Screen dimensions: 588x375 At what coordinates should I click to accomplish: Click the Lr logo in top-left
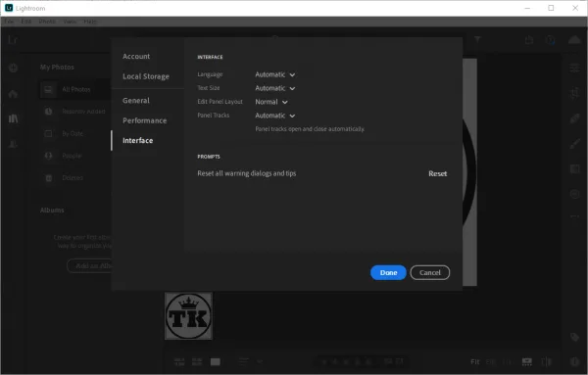point(13,40)
